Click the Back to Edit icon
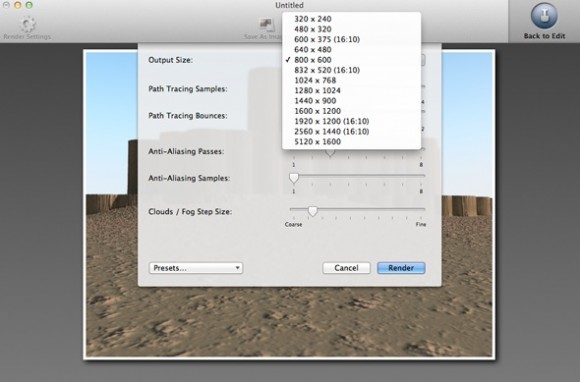580x382 pixels. [544, 16]
